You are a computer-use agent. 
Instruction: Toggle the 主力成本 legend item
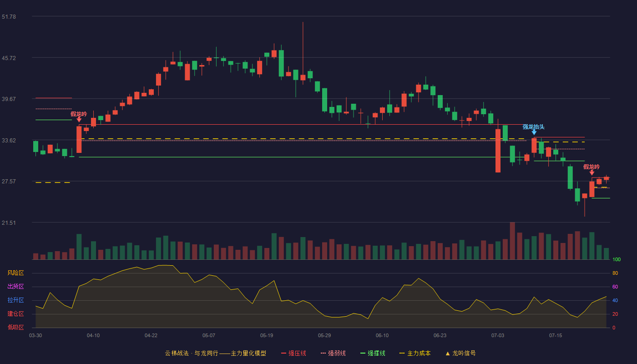coord(415,353)
